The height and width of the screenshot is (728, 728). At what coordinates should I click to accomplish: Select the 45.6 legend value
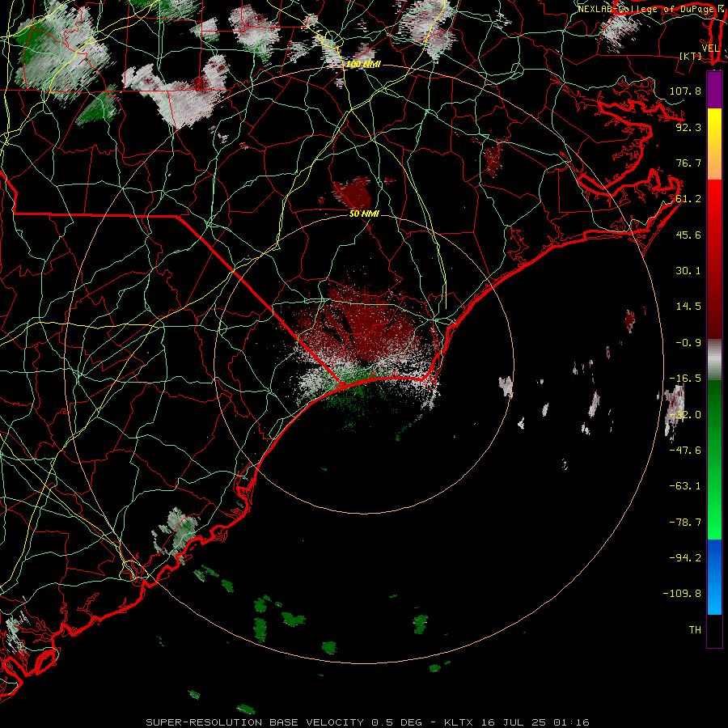point(688,235)
